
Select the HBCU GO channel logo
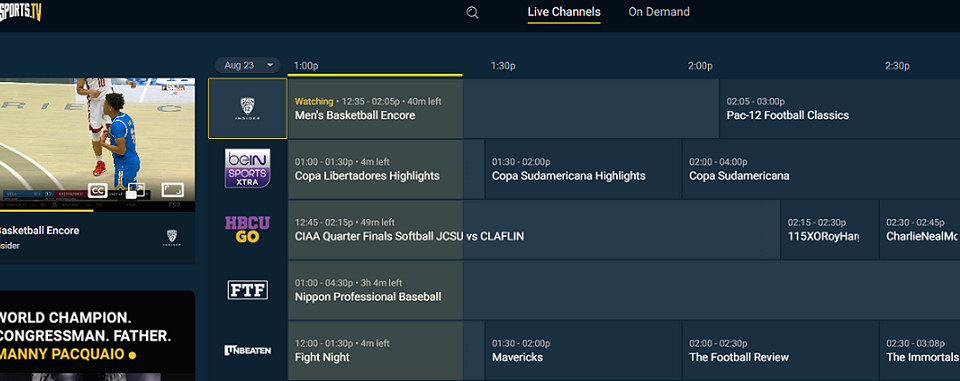click(247, 229)
